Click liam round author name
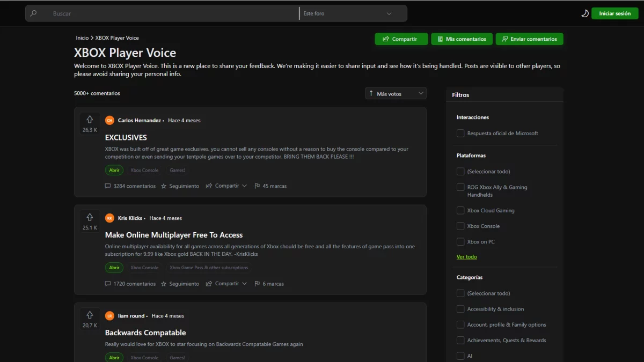The height and width of the screenshot is (362, 644). pyautogui.click(x=131, y=316)
